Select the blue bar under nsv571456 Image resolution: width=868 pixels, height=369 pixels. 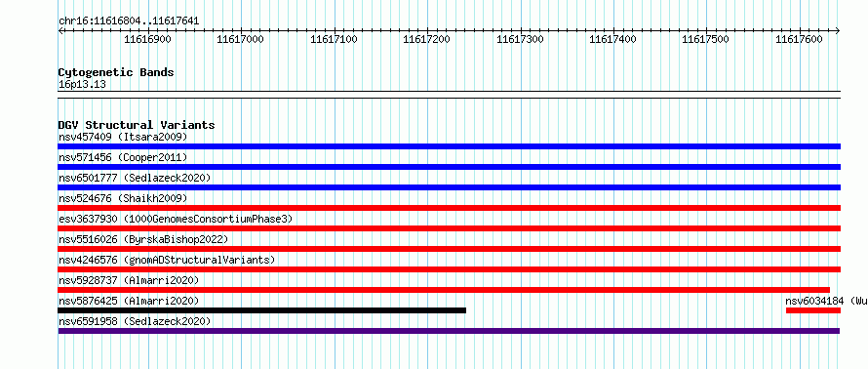tap(449, 167)
